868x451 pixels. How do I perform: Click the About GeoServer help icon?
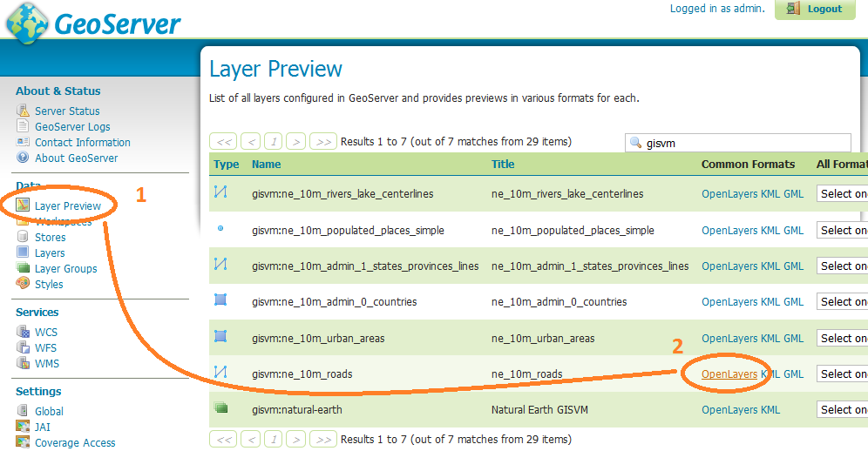(23, 158)
